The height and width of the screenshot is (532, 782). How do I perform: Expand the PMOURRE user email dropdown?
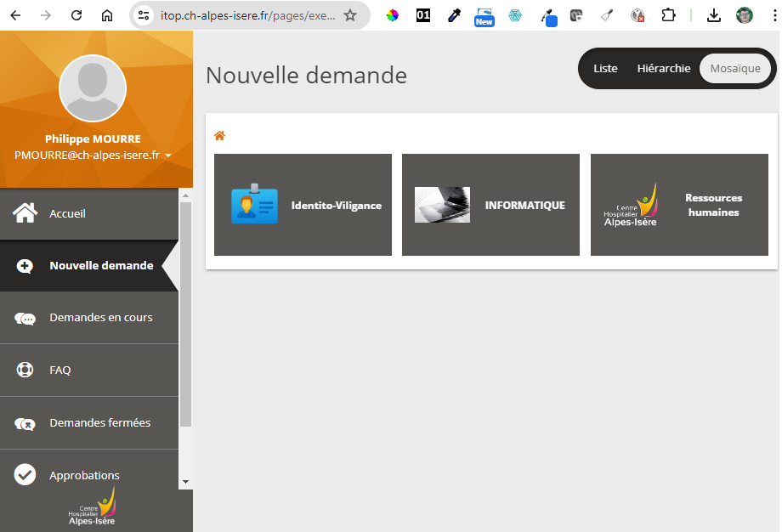coord(168,156)
